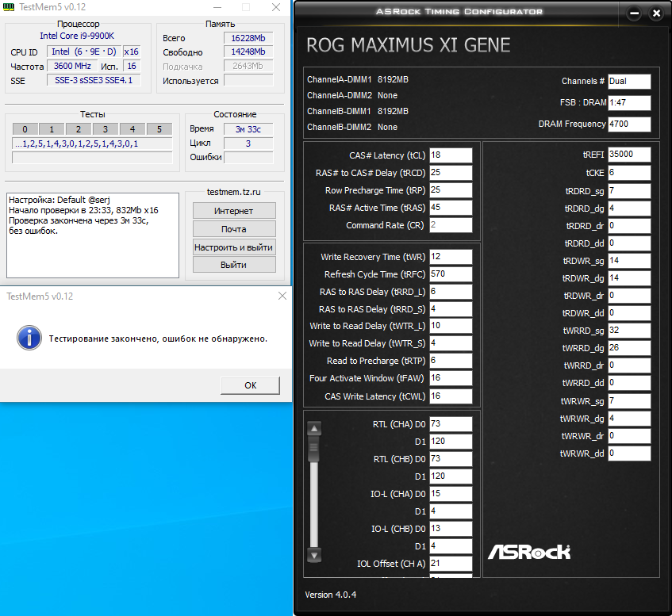Click the tCKE value field
This screenshot has height=616, width=672.
coord(629,173)
